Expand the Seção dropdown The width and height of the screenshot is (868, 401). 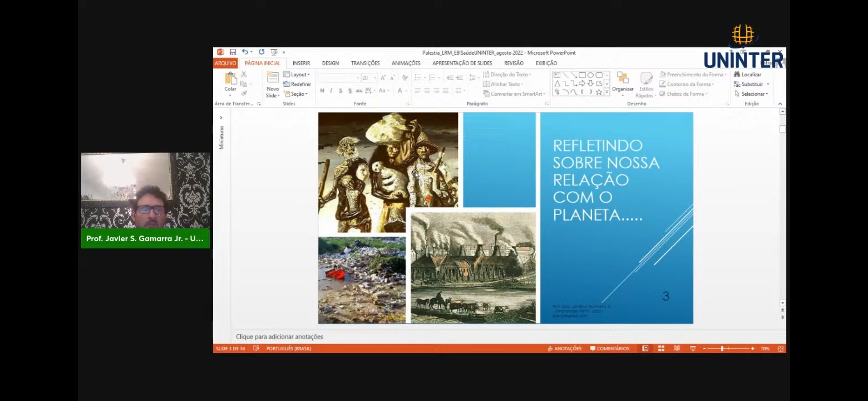[297, 94]
